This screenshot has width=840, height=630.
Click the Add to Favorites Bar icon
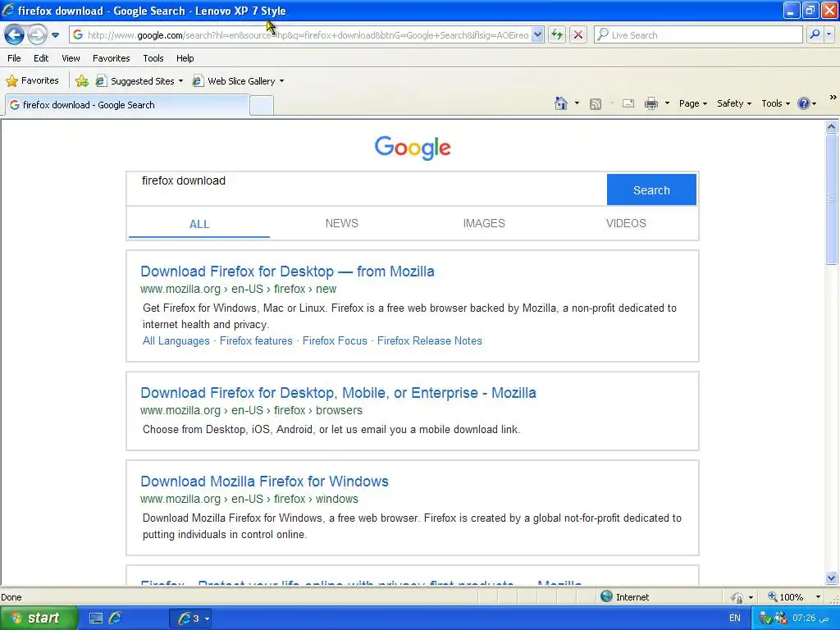click(x=82, y=81)
